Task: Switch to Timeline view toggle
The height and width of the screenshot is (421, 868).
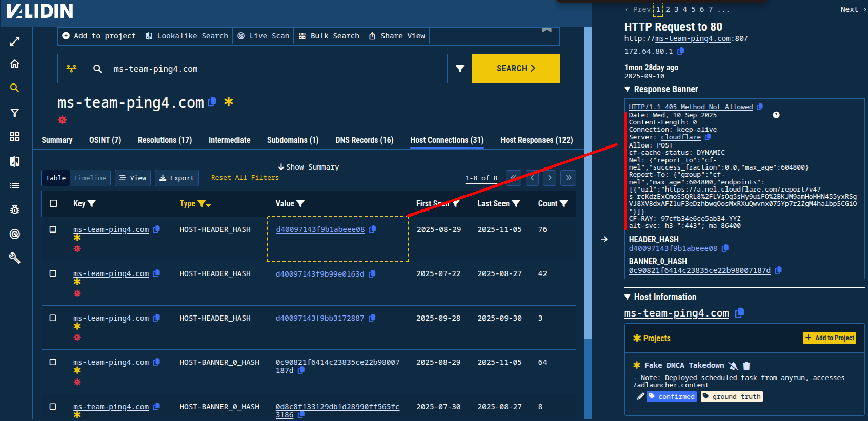Action: point(90,178)
